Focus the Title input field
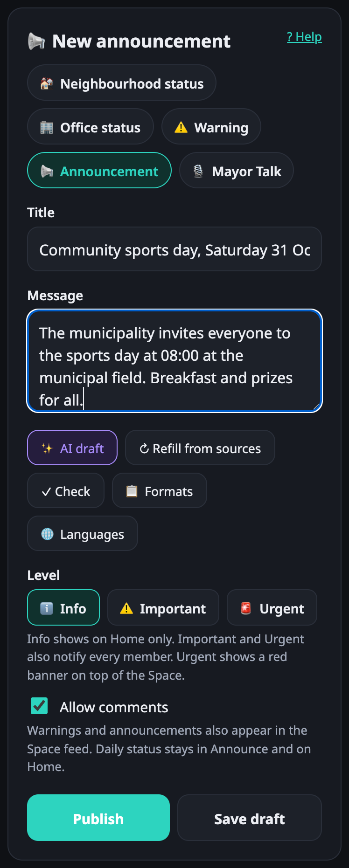This screenshot has height=868, width=349. click(x=174, y=249)
